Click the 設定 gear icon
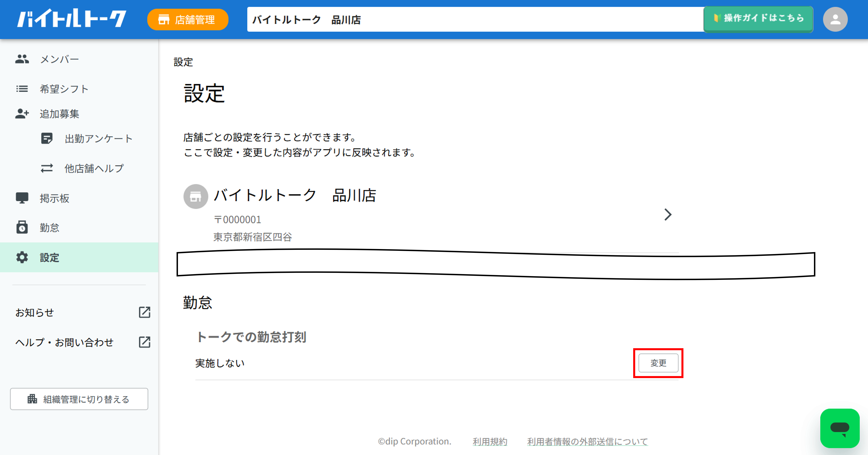Viewport: 868px width, 455px height. [22, 257]
